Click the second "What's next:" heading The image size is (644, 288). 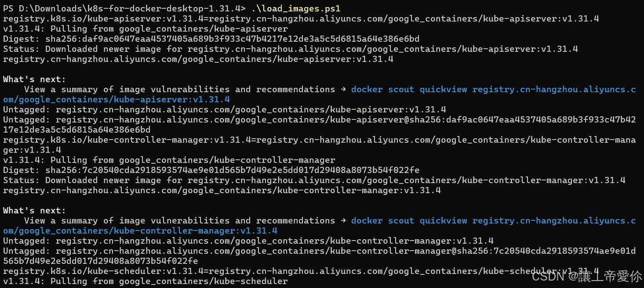(34, 210)
